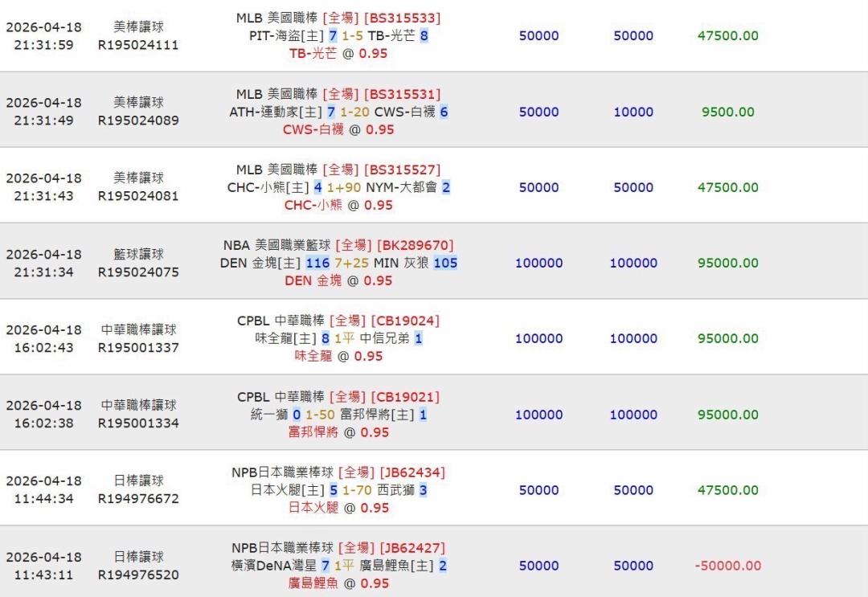
Task: Select the CHC-小熊 @ 0.95 pick
Action: tap(338, 205)
